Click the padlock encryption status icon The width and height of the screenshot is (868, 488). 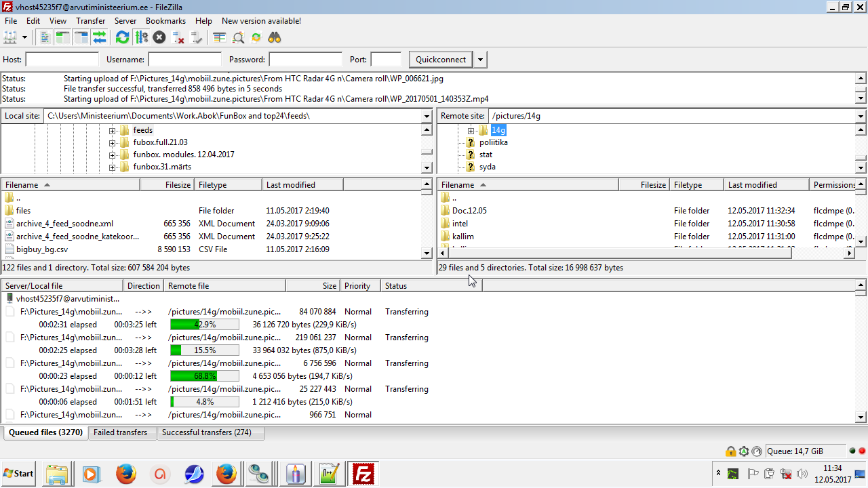pos(730,451)
